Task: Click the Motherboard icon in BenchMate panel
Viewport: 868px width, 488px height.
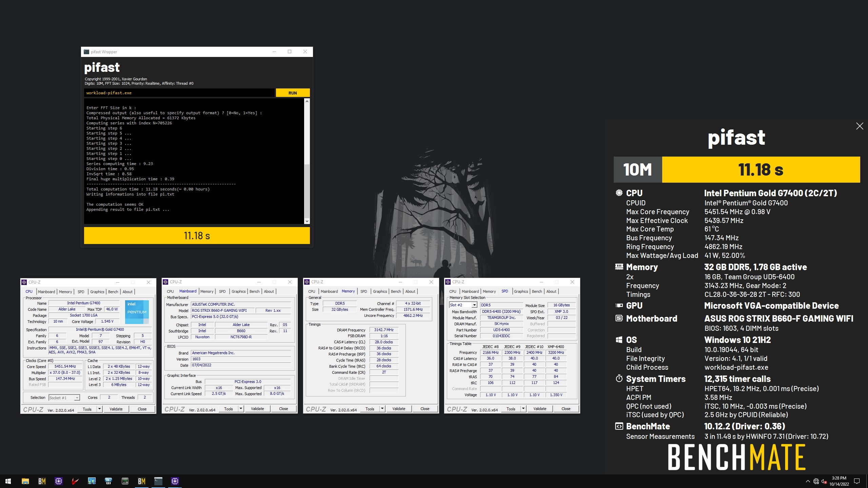Action: click(x=619, y=318)
